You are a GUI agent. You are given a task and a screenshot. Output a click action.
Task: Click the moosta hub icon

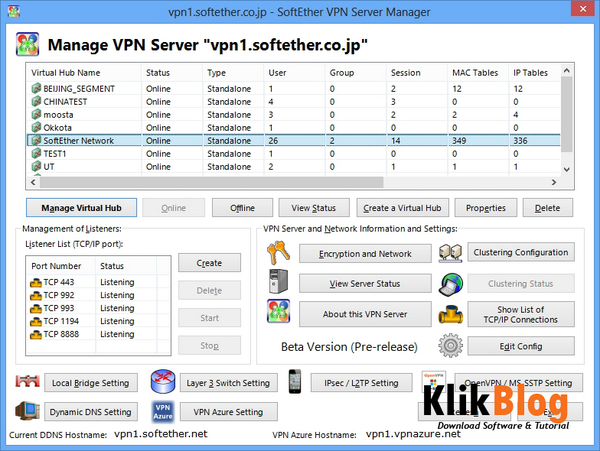click(x=36, y=114)
